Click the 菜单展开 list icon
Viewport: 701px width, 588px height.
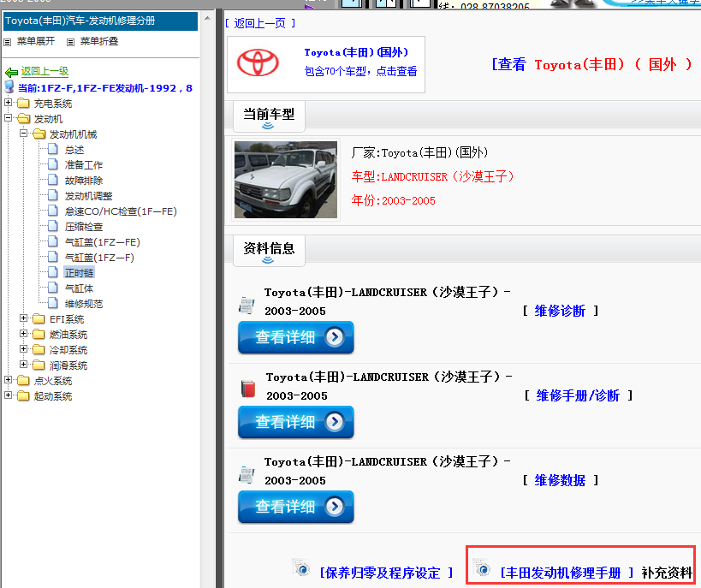[x=7, y=42]
